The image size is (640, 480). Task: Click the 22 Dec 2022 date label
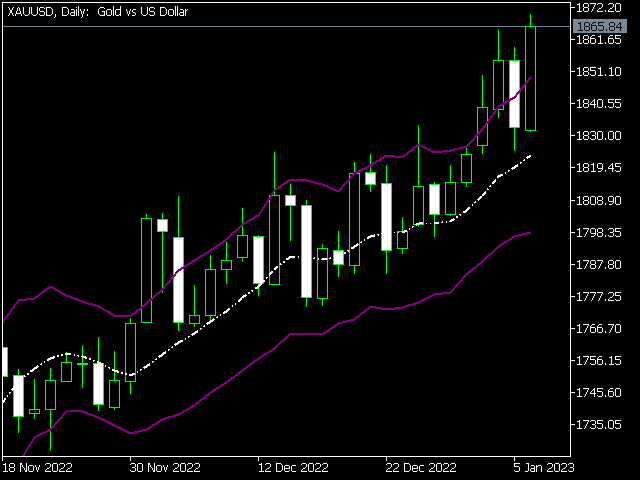(421, 467)
